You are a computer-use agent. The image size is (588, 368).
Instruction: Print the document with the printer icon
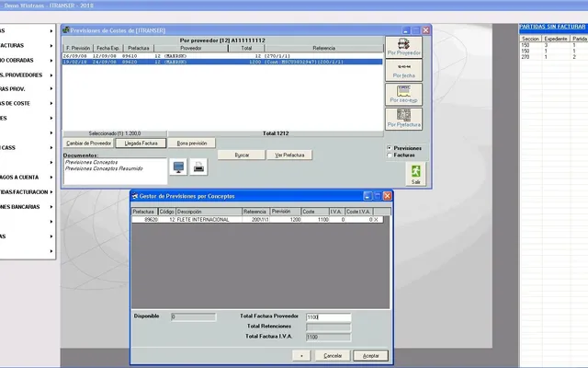pyautogui.click(x=198, y=167)
